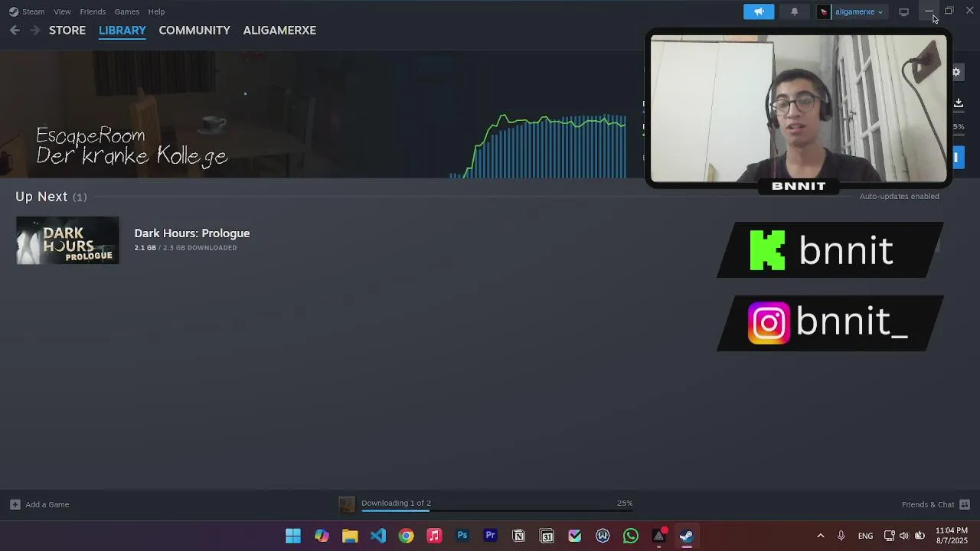The width and height of the screenshot is (980, 551).
Task: Click the microphone tray icon
Action: 841,536
